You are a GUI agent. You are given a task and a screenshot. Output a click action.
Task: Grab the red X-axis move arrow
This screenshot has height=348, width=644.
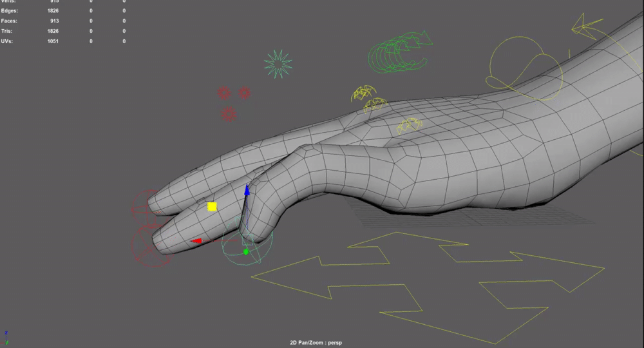point(196,241)
